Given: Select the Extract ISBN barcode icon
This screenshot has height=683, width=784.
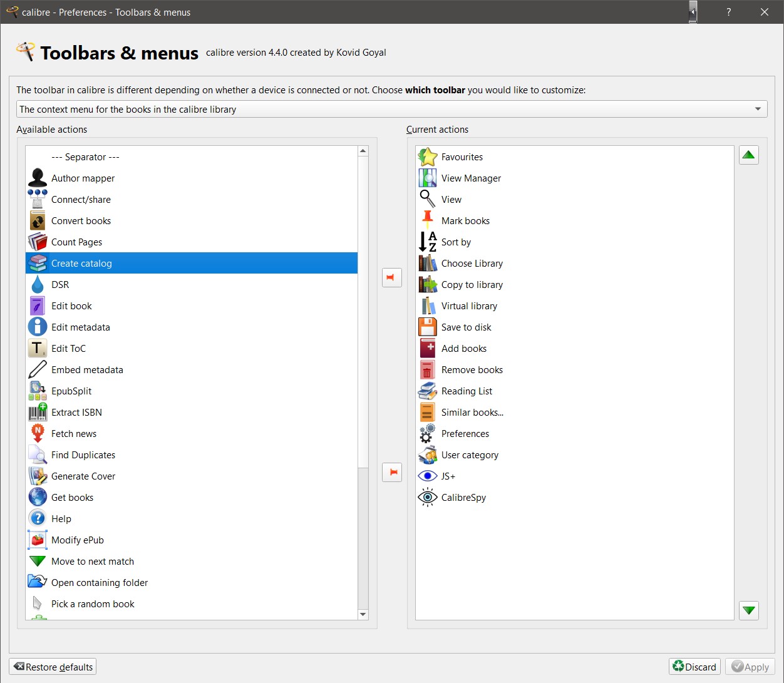Looking at the screenshot, I should 38,412.
